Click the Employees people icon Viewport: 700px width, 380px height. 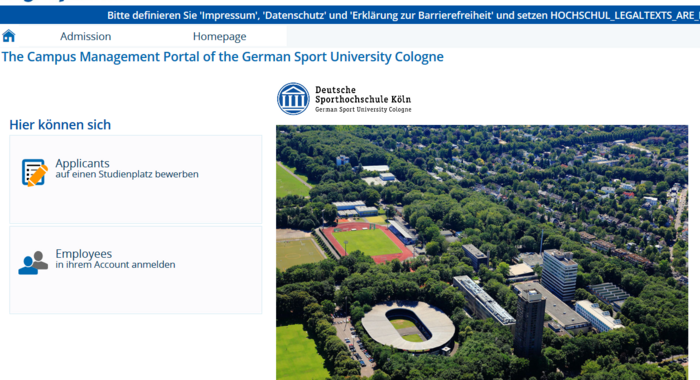(33, 263)
